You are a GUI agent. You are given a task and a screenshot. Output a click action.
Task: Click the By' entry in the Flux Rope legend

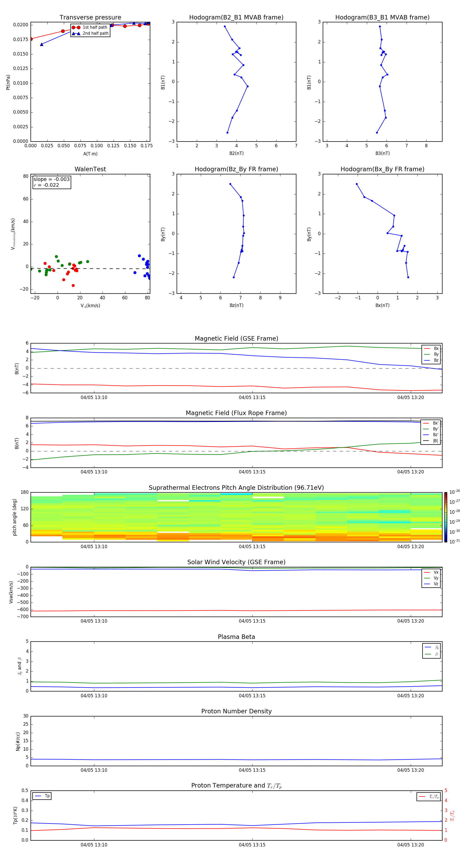pos(431,429)
